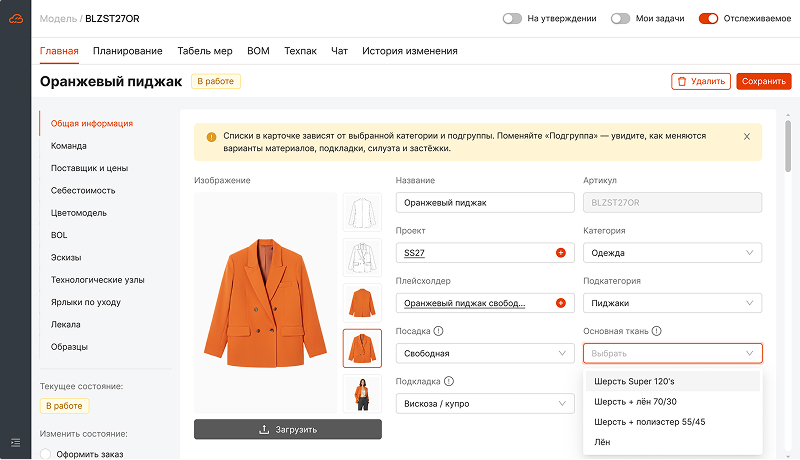Choose Лён fabric option
The height and width of the screenshot is (460, 800).
click(672, 442)
